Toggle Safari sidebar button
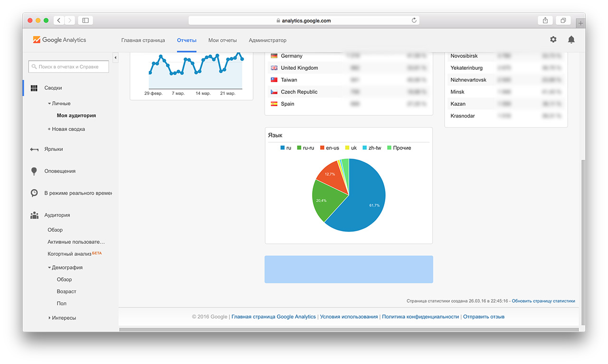The height and width of the screenshot is (364, 608). tap(85, 20)
